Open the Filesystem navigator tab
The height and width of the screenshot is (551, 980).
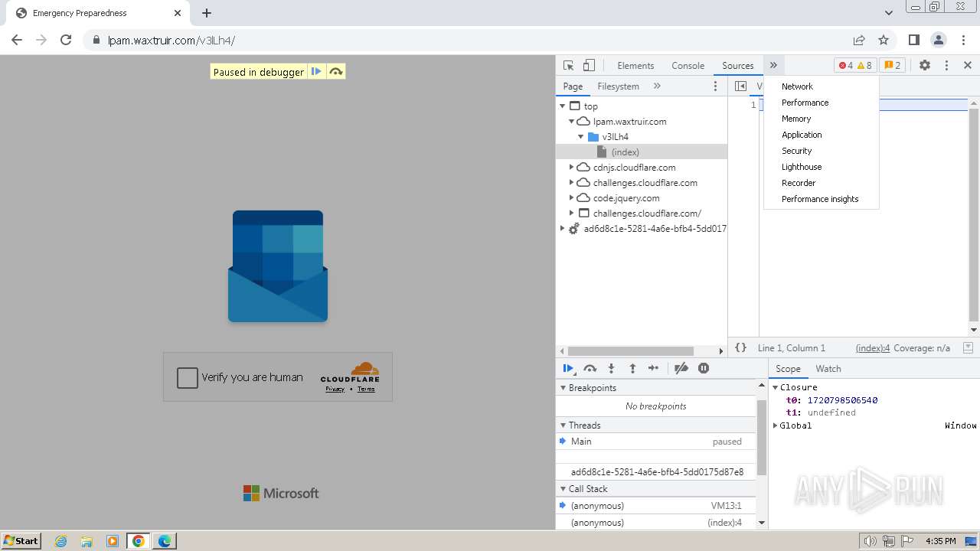pos(618,86)
